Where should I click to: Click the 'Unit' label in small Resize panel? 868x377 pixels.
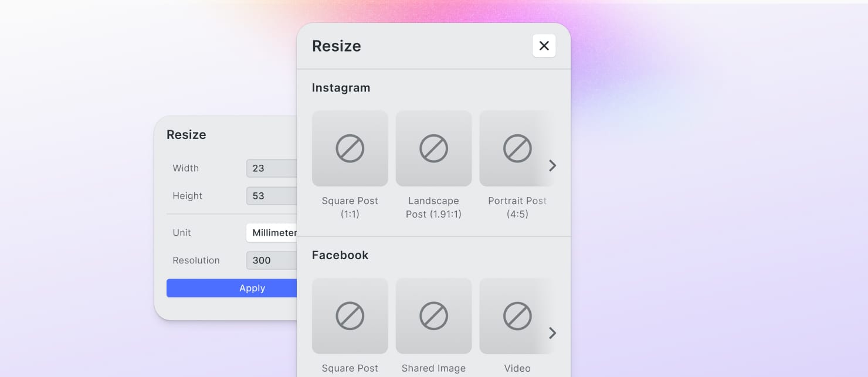[182, 233]
